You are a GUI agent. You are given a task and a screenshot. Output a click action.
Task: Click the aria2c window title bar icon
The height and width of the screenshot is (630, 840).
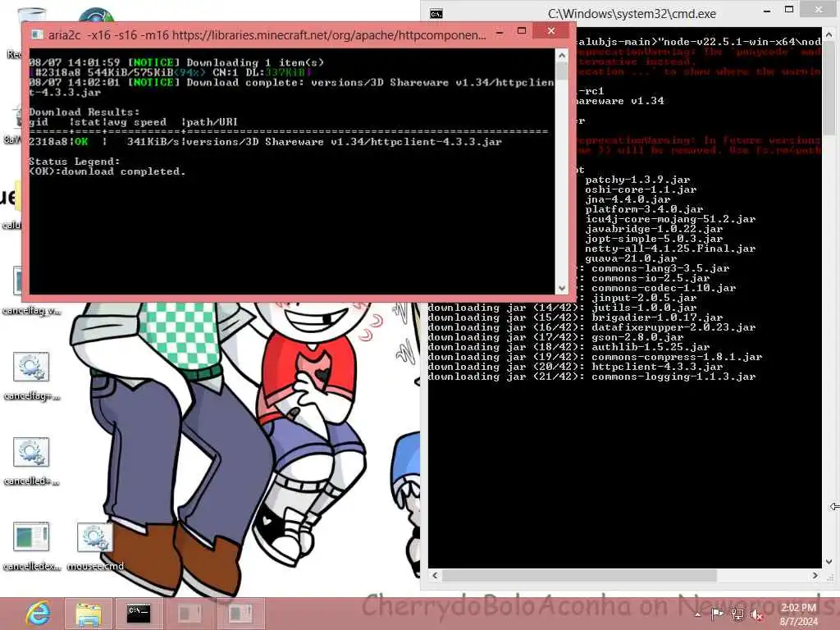pos(37,34)
